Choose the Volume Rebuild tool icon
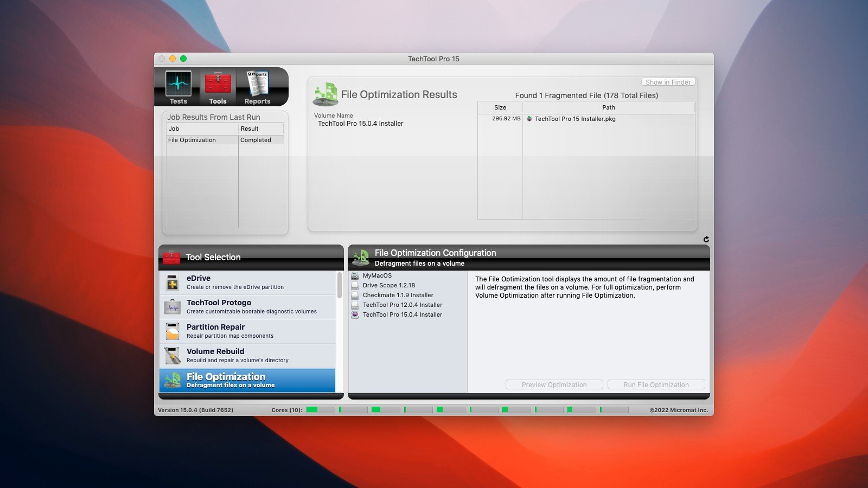 click(x=173, y=356)
